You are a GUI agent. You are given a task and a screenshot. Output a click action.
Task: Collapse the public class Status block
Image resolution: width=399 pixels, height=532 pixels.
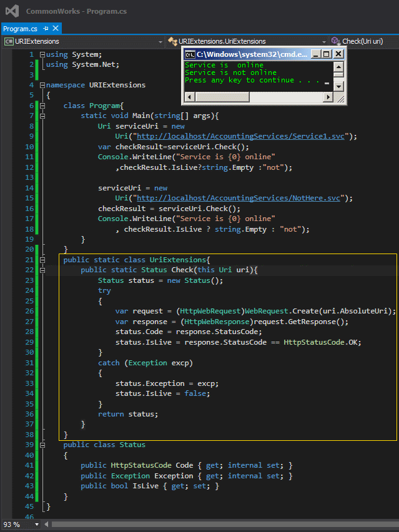point(42,445)
